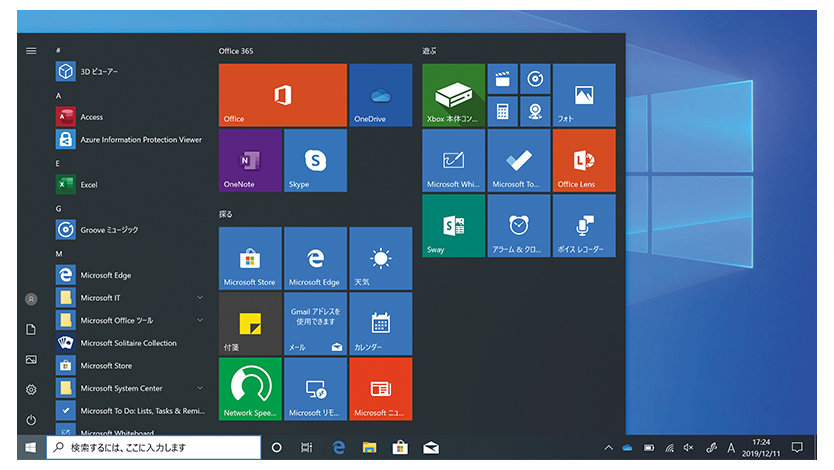Open the Movies & TV small tile

(x=503, y=79)
